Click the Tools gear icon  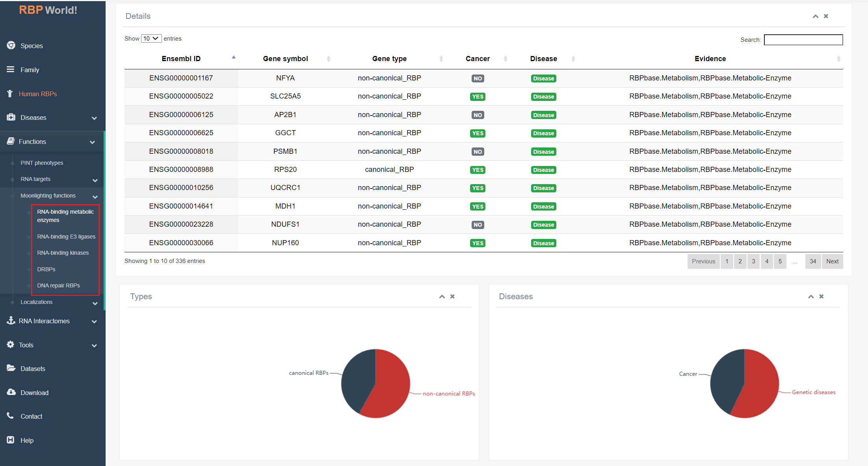(10, 344)
